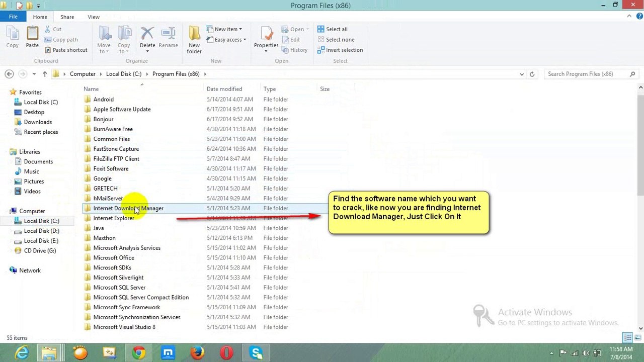Open Properties using the checkmark icon
The image size is (644, 362).
(x=266, y=33)
